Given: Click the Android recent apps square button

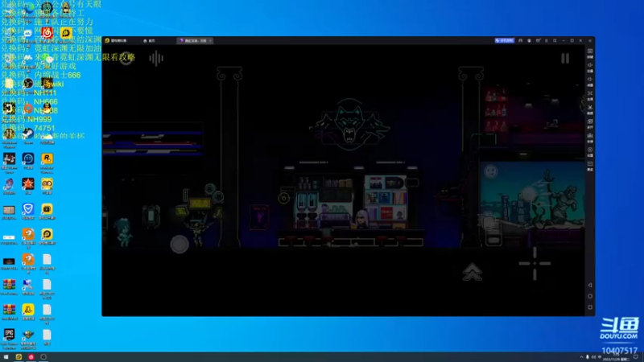Looking at the screenshot, I should click(x=590, y=307).
